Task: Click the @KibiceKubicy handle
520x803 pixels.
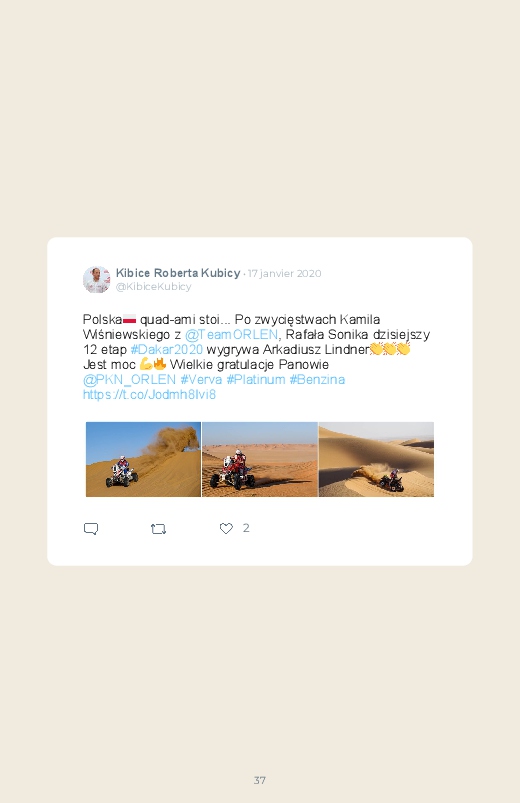Action: [154, 287]
